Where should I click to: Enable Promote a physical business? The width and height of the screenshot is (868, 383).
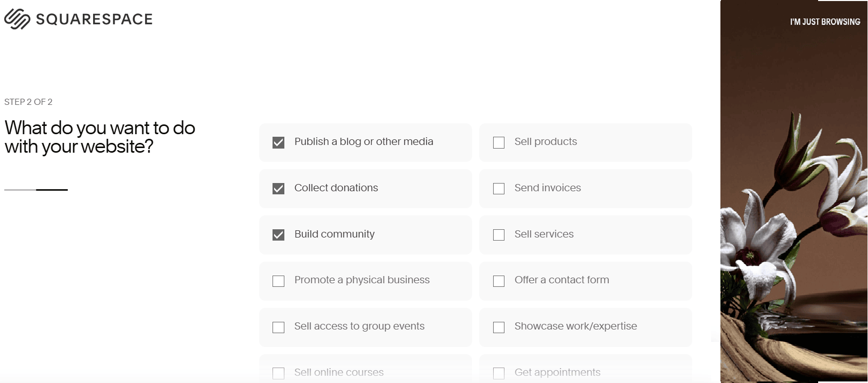pyautogui.click(x=279, y=281)
